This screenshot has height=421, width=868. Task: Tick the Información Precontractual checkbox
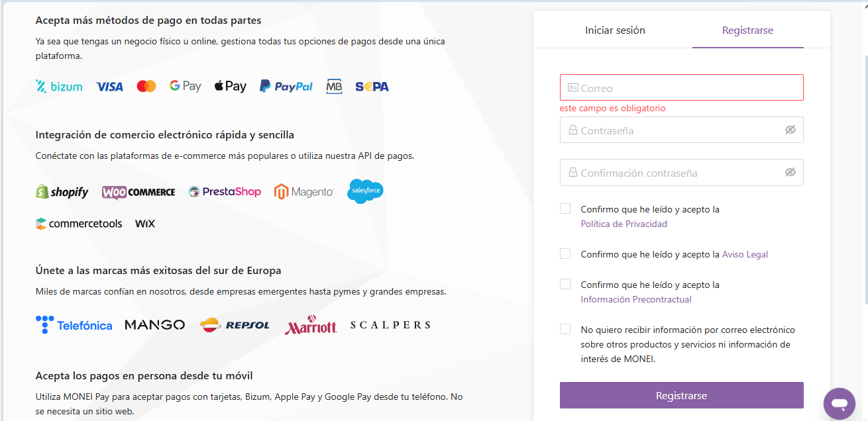tap(565, 284)
